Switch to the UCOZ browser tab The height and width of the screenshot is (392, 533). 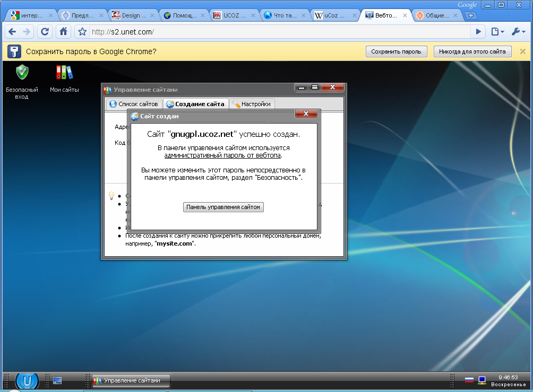[234, 15]
